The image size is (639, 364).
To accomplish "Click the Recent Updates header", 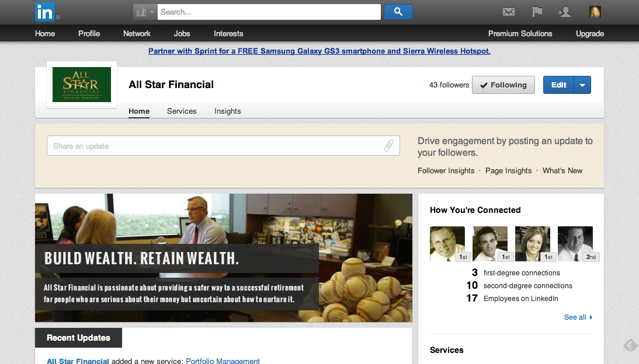I will tap(78, 338).
